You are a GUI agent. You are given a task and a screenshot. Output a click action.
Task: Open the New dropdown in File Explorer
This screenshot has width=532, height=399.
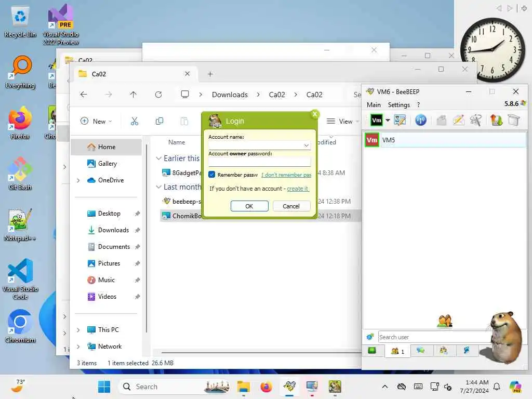pos(96,121)
